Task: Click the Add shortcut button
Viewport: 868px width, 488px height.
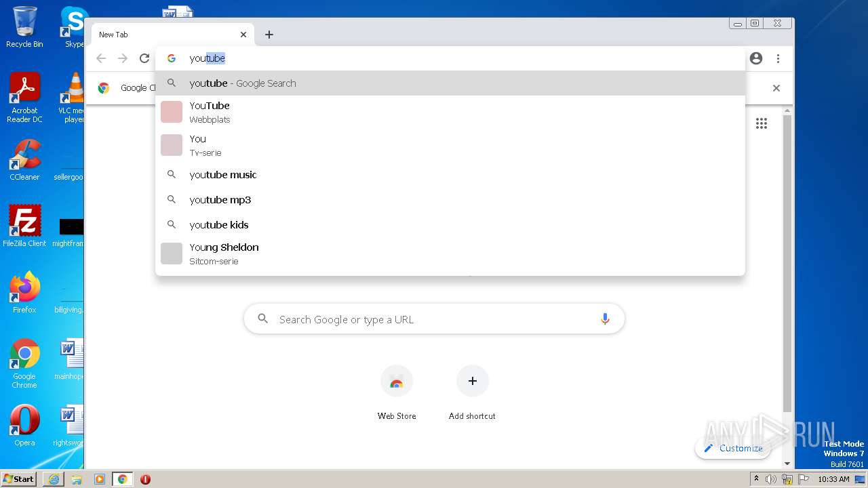Action: (x=472, y=392)
